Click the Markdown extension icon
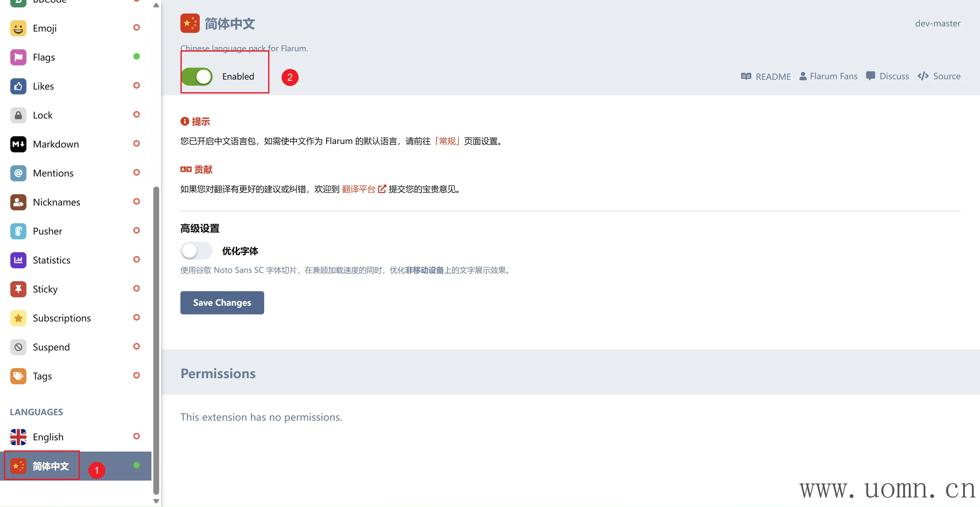 18,144
